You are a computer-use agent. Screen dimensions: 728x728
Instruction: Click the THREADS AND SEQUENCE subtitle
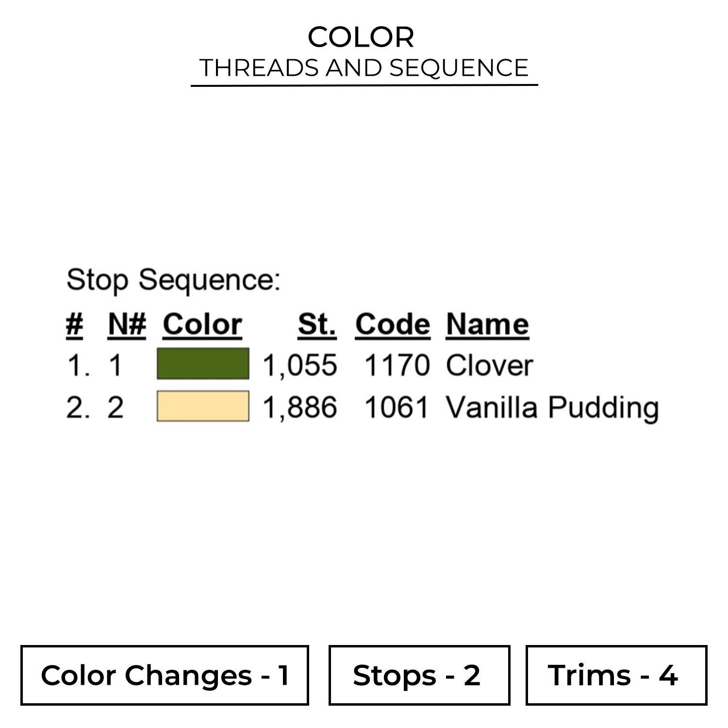[x=364, y=67]
